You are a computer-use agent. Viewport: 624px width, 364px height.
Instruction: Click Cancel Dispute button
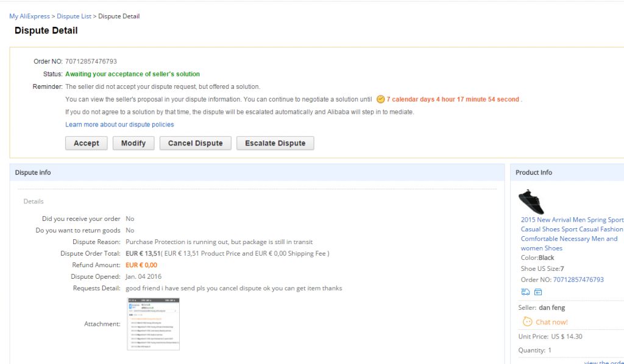(x=196, y=143)
